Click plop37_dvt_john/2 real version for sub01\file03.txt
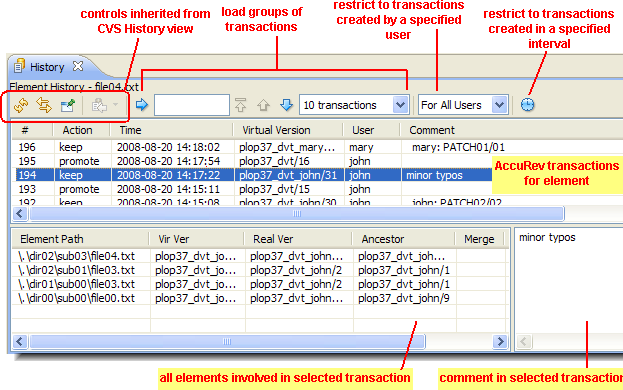This screenshot has height=390, width=623. tap(296, 270)
